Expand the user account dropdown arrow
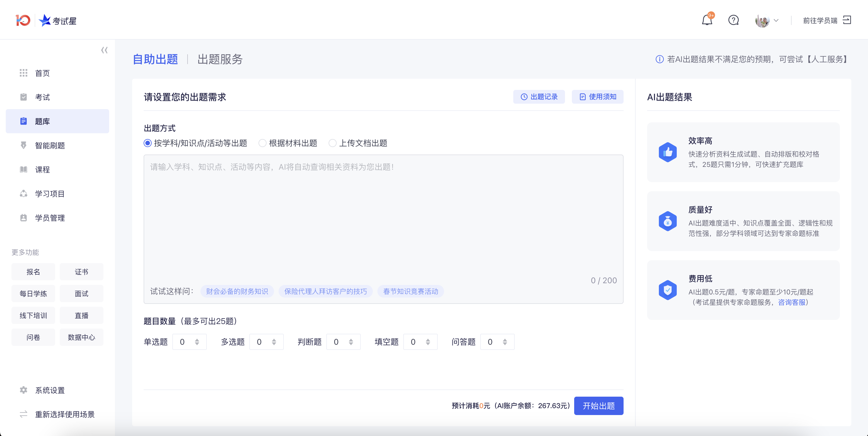The width and height of the screenshot is (868, 436). click(x=776, y=21)
